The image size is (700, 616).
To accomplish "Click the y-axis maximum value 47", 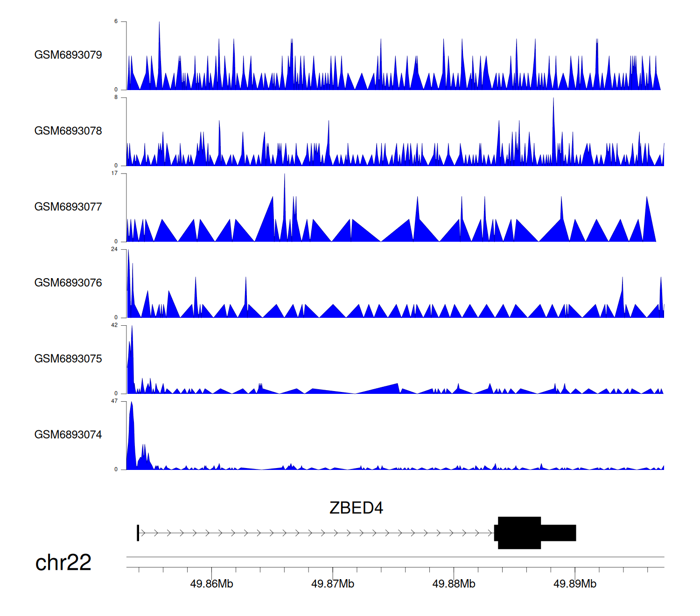I will pyautogui.click(x=114, y=401).
